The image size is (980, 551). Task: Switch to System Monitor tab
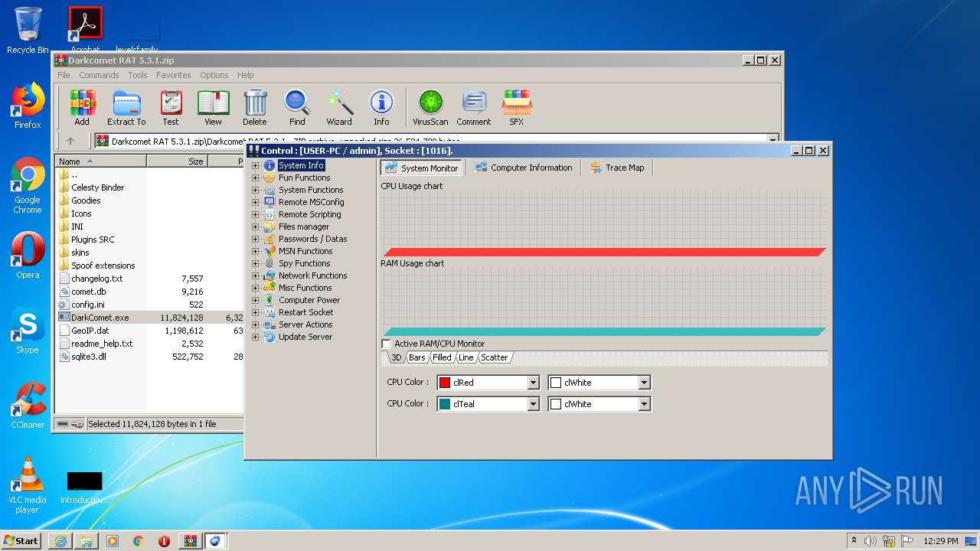[421, 168]
